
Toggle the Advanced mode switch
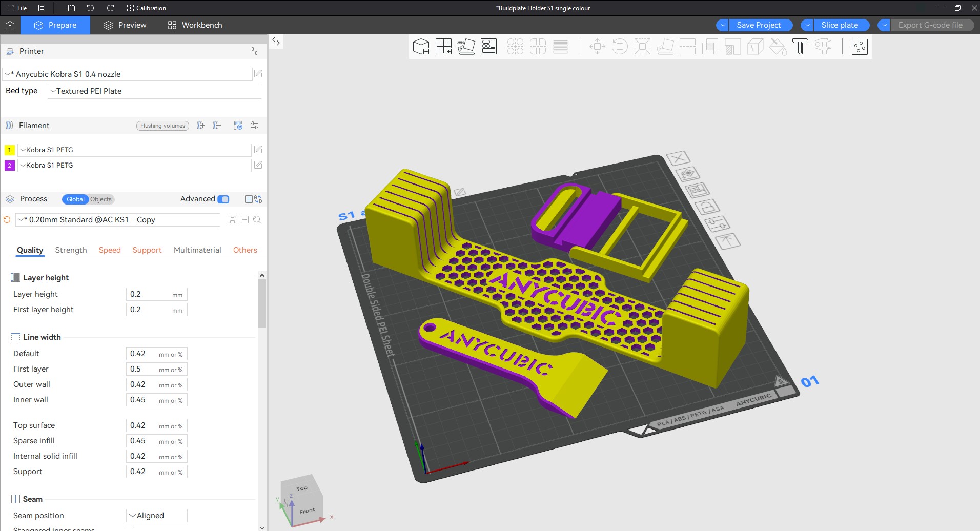tap(223, 199)
